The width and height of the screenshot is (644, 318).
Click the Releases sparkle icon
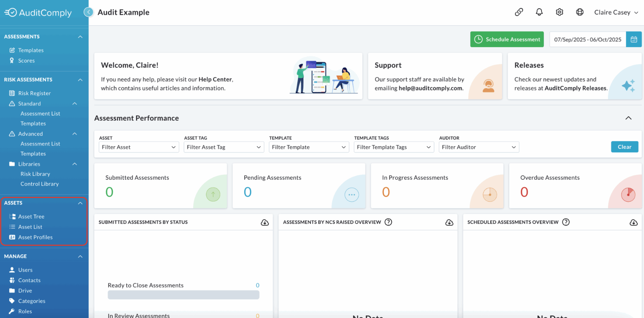[628, 86]
